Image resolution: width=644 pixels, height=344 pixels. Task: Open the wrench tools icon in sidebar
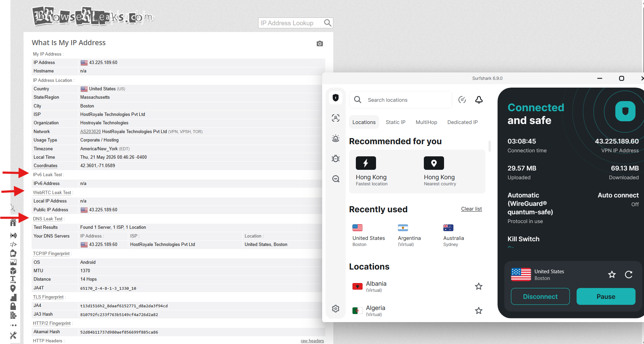click(13, 335)
